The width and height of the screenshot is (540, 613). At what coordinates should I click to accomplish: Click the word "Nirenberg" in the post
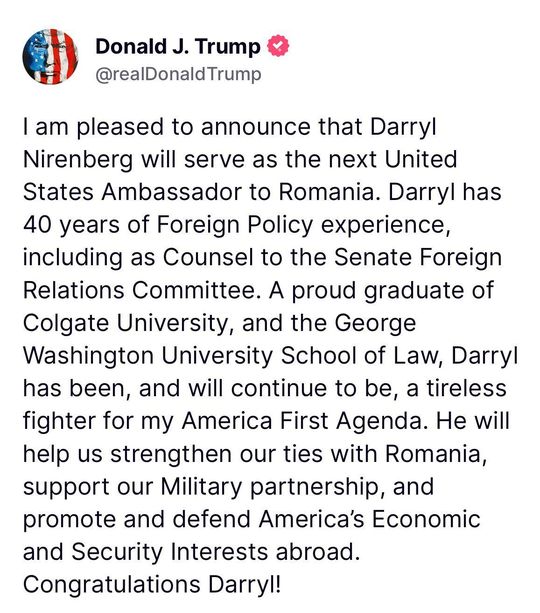[x=78, y=161]
